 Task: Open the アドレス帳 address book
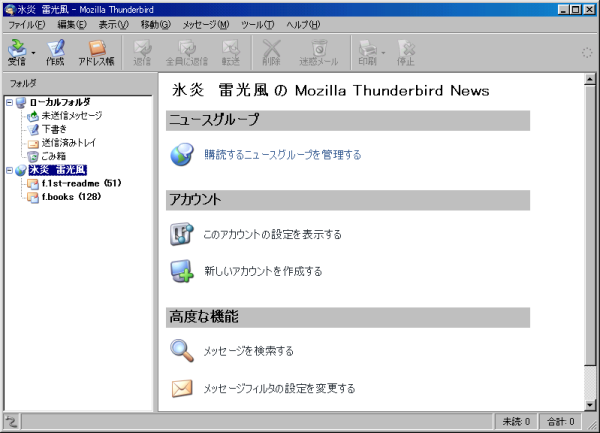[96, 52]
